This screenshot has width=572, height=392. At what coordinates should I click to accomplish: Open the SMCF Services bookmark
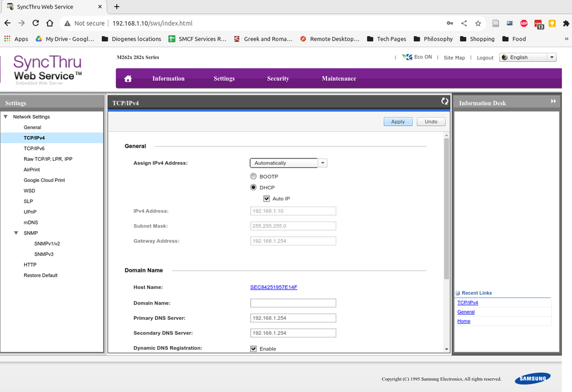click(198, 39)
